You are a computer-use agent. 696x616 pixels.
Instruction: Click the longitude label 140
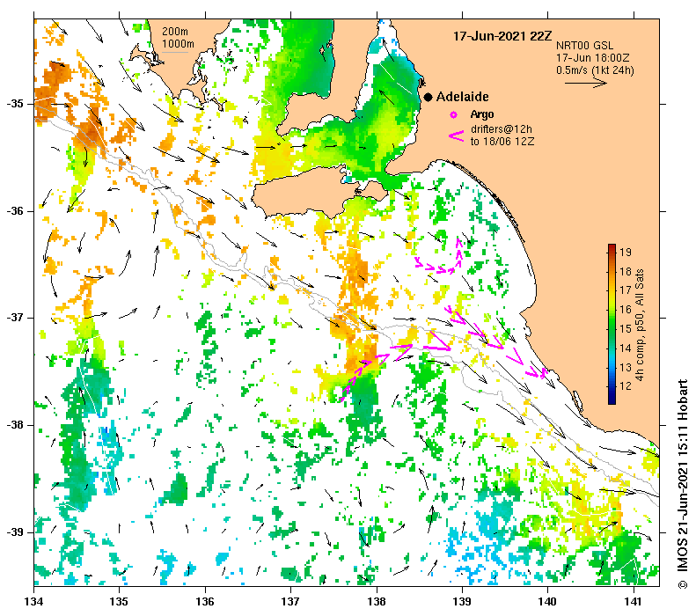[x=547, y=601]
